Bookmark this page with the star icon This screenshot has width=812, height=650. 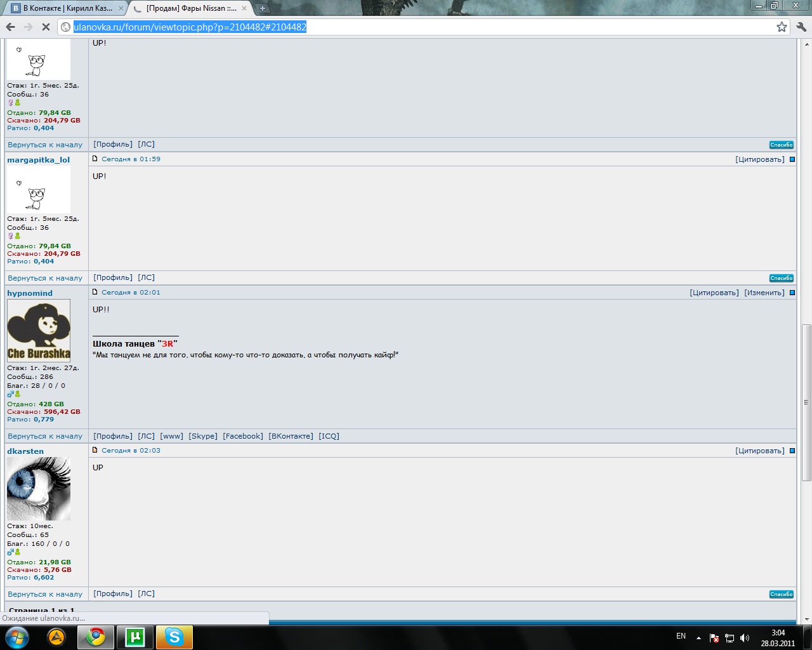(x=782, y=27)
